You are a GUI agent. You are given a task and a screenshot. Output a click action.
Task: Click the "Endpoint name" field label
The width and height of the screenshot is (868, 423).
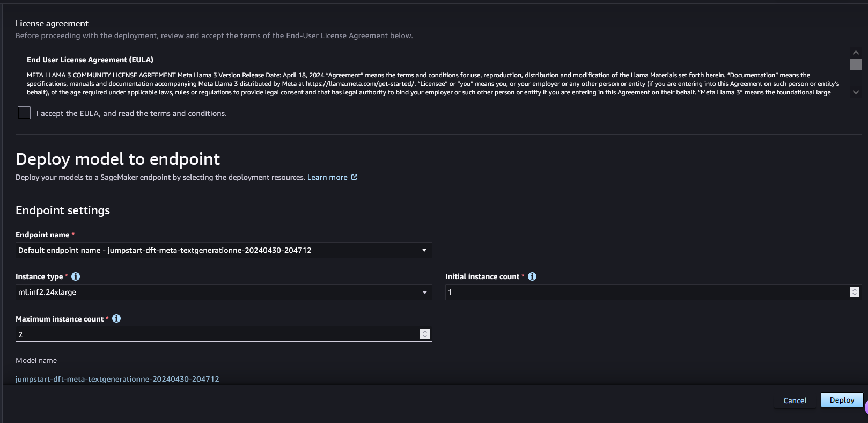pos(42,235)
